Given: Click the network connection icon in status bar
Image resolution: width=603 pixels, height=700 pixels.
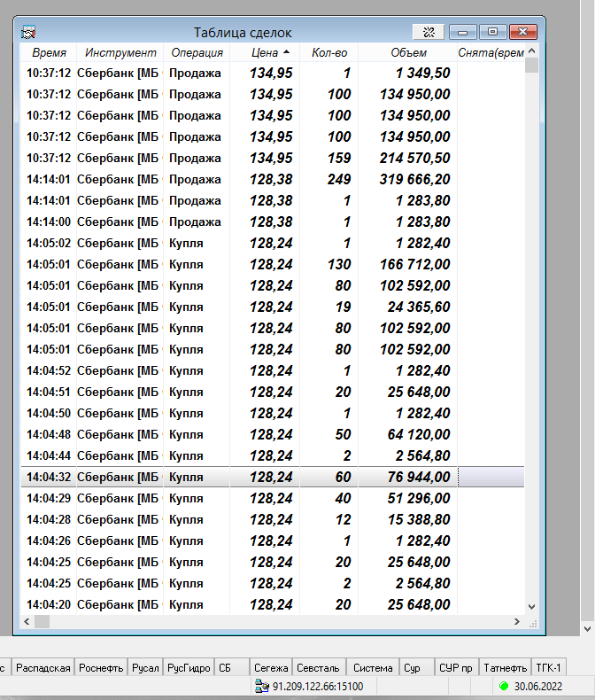Looking at the screenshot, I should tap(261, 686).
